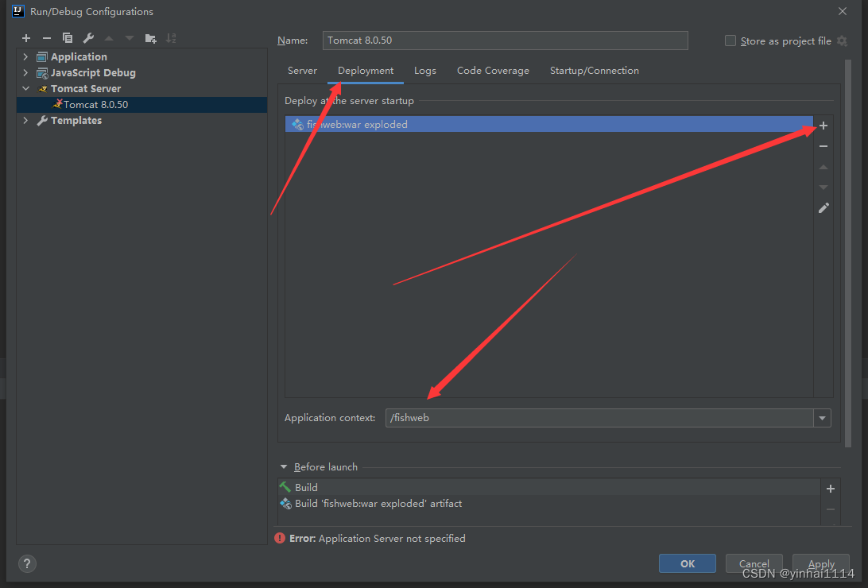Image resolution: width=868 pixels, height=588 pixels.
Task: Click gear icon next to Store as project file
Action: tap(842, 41)
